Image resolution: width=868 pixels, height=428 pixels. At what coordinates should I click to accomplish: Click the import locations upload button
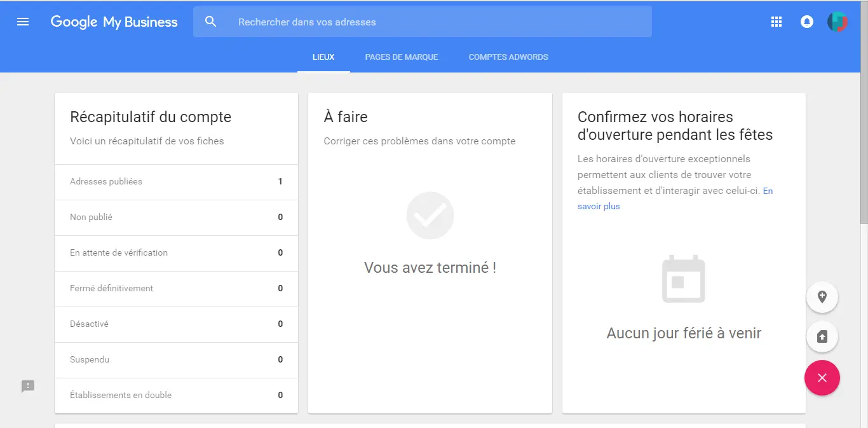pos(822,336)
